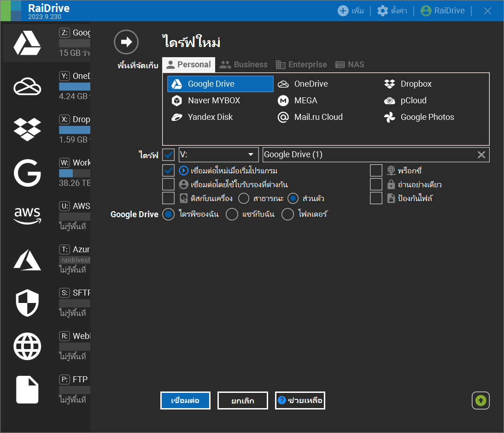Select the Azure T: drive icon in sidebar
This screenshot has height=433, width=504.
(27, 260)
